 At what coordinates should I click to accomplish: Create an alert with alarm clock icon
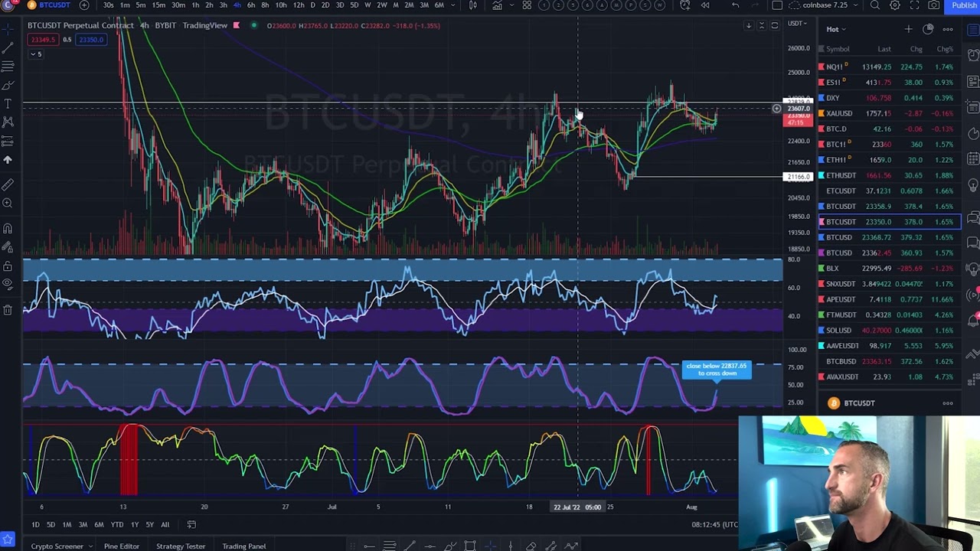point(684,5)
